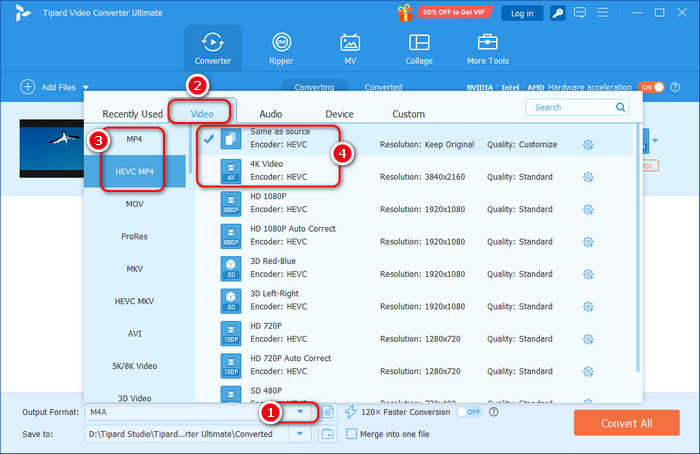Enable Merge into one file checkbox
The width and height of the screenshot is (700, 454).
[351, 434]
